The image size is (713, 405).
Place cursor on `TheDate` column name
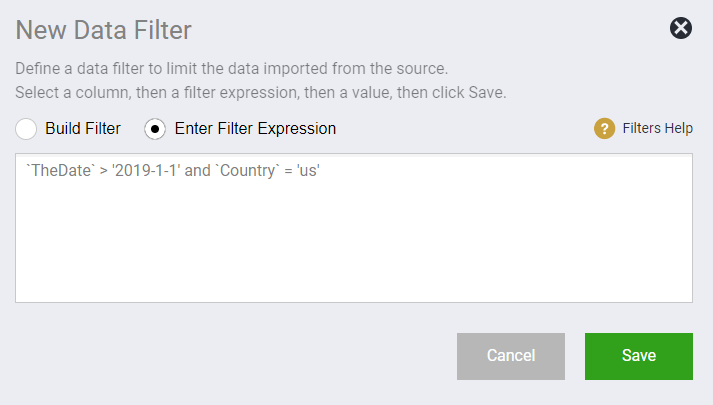[60, 170]
